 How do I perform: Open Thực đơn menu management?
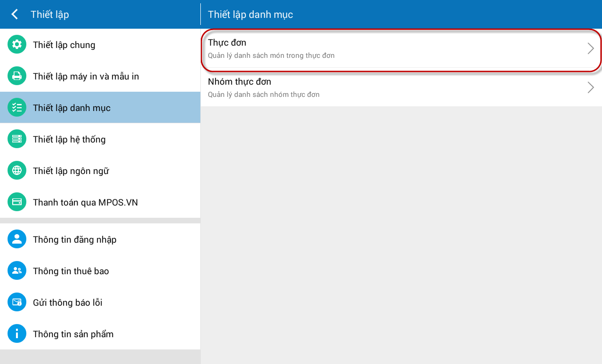click(401, 49)
